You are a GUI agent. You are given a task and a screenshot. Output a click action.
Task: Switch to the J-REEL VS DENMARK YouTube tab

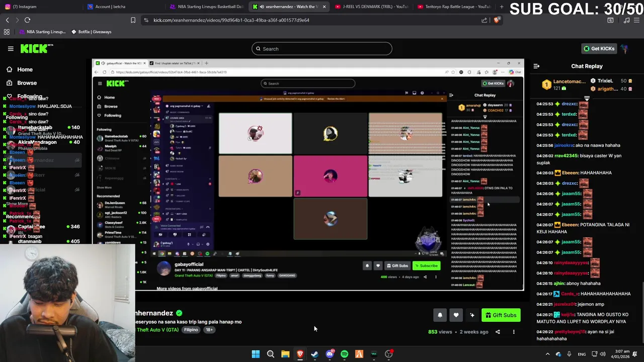pyautogui.click(x=371, y=7)
